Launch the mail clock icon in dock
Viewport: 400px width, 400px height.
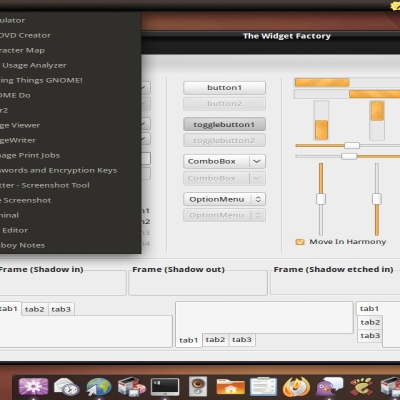click(66, 387)
